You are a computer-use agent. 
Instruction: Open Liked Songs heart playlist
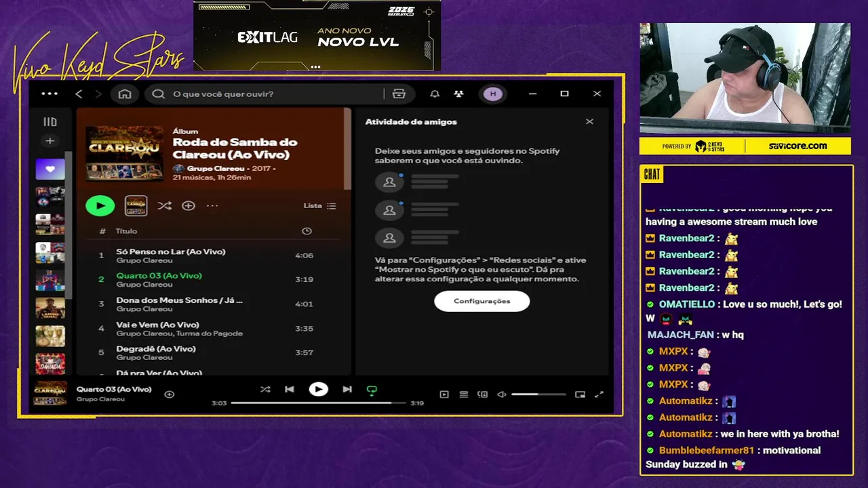pyautogui.click(x=50, y=169)
